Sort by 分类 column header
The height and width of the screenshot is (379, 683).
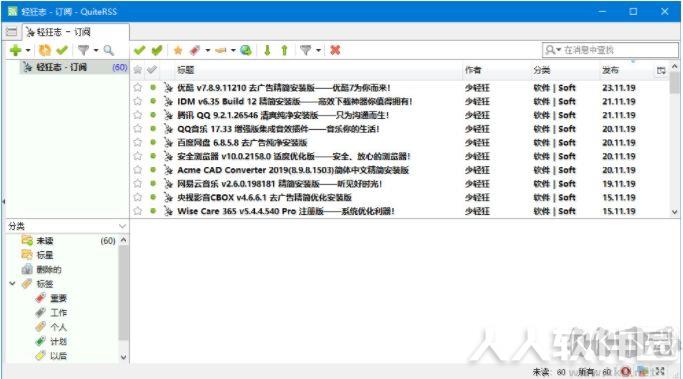542,70
